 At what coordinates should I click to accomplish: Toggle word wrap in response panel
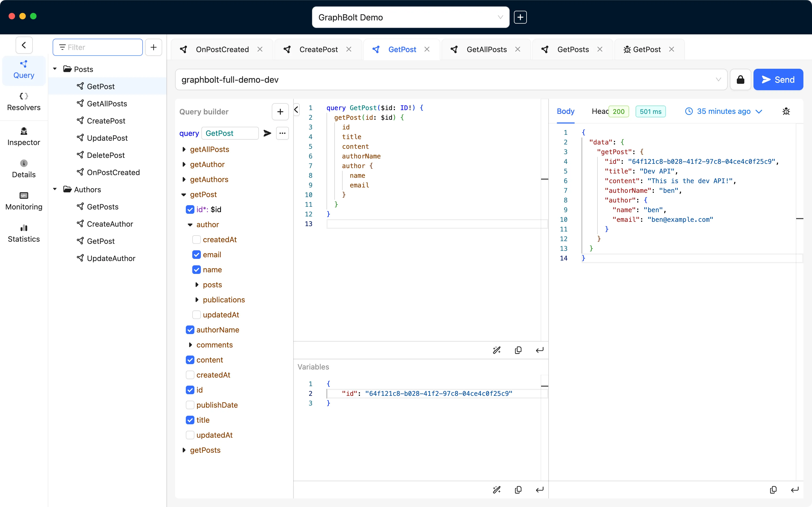[x=795, y=490]
